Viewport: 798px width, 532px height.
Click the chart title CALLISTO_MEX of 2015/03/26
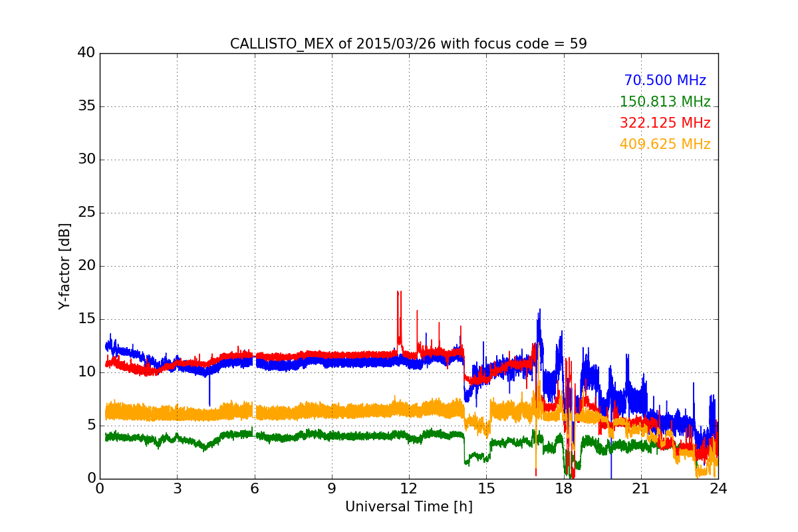[408, 44]
